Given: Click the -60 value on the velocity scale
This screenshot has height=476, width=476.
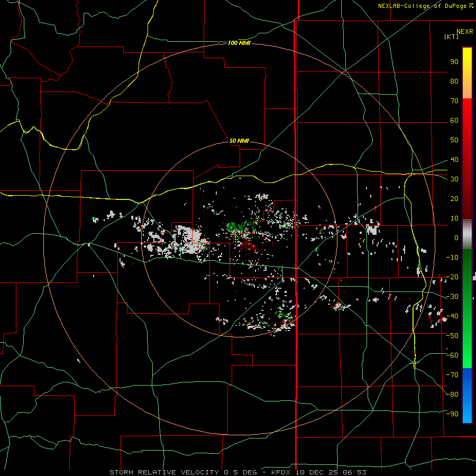Looking at the screenshot, I should [452, 355].
